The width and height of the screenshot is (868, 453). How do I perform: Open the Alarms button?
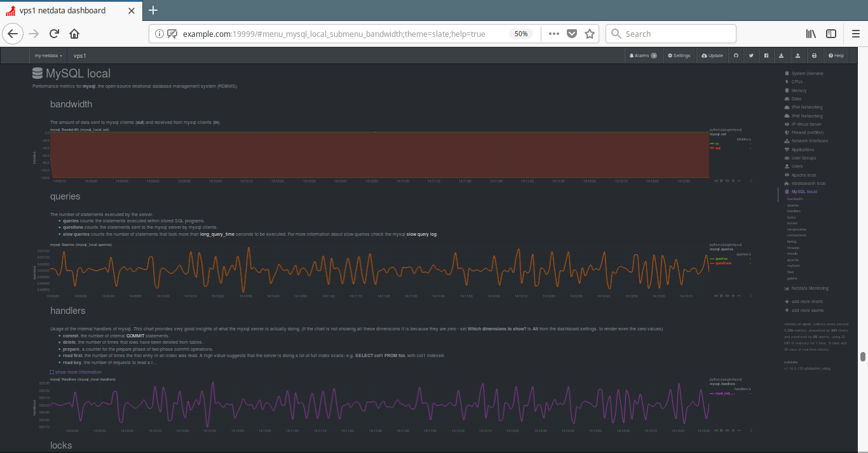click(x=642, y=56)
